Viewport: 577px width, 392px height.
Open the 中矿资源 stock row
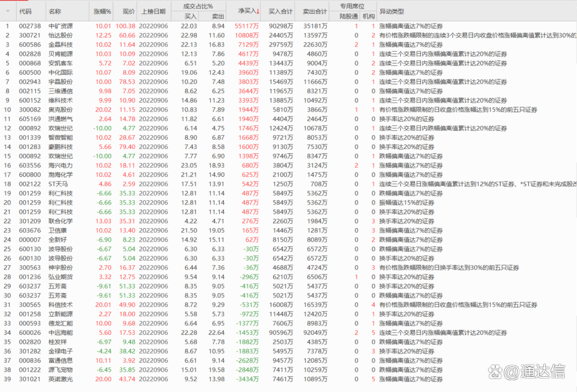pos(60,26)
